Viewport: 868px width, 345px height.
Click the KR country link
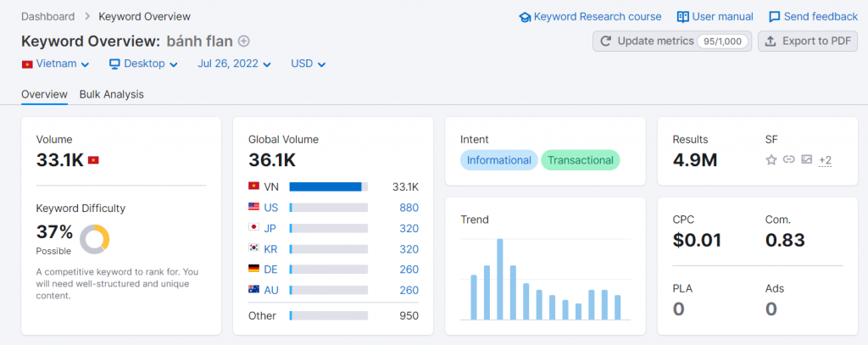coord(270,249)
